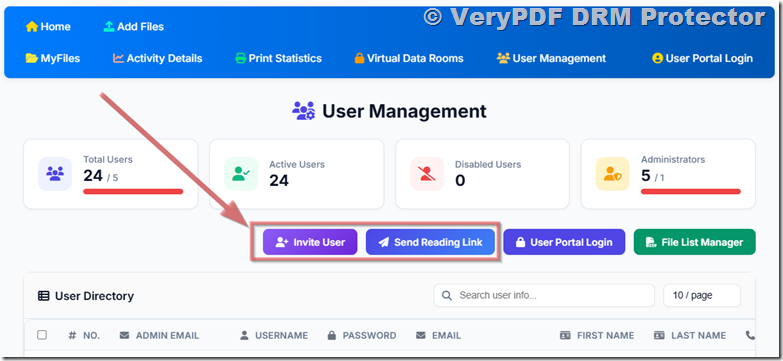The width and height of the screenshot is (783, 361).
Task: Focus the Search user info field
Action: [544, 296]
